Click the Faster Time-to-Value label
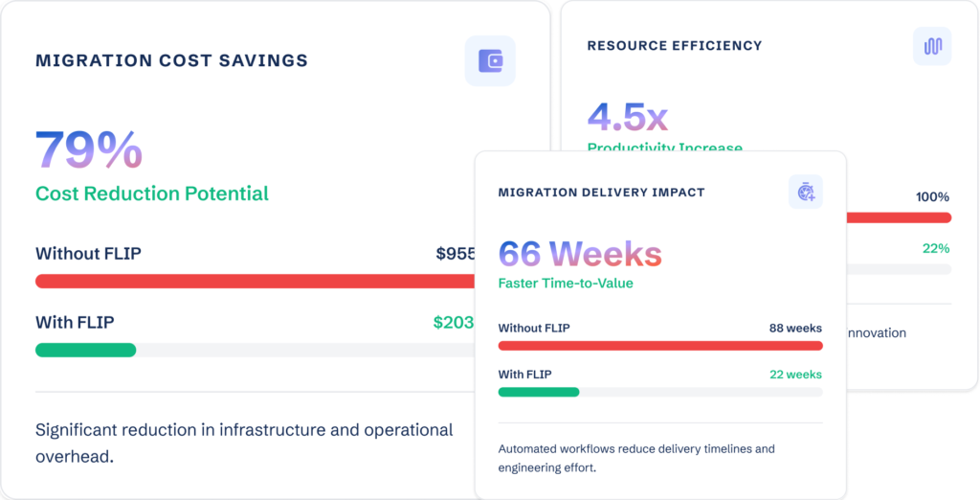 coord(566,284)
